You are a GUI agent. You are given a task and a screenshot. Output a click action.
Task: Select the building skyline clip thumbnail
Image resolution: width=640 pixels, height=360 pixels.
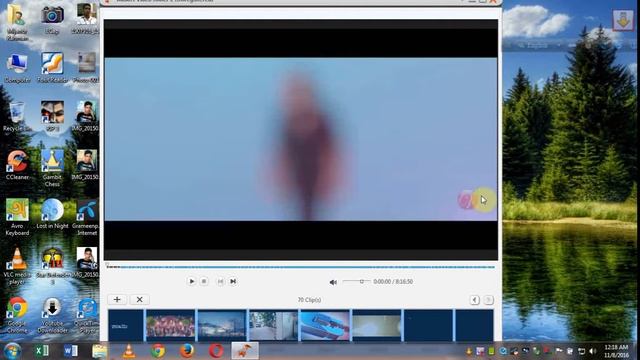222,325
